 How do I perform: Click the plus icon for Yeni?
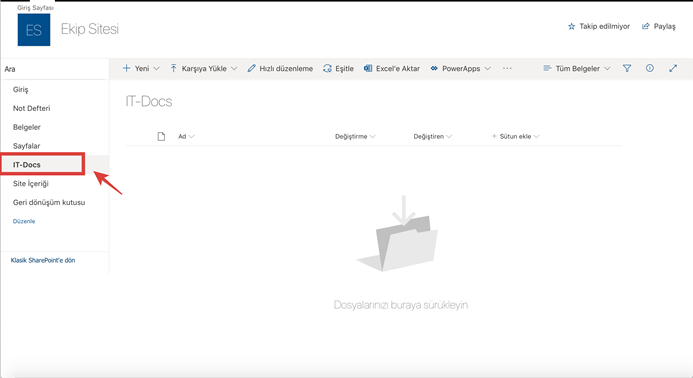click(x=126, y=68)
